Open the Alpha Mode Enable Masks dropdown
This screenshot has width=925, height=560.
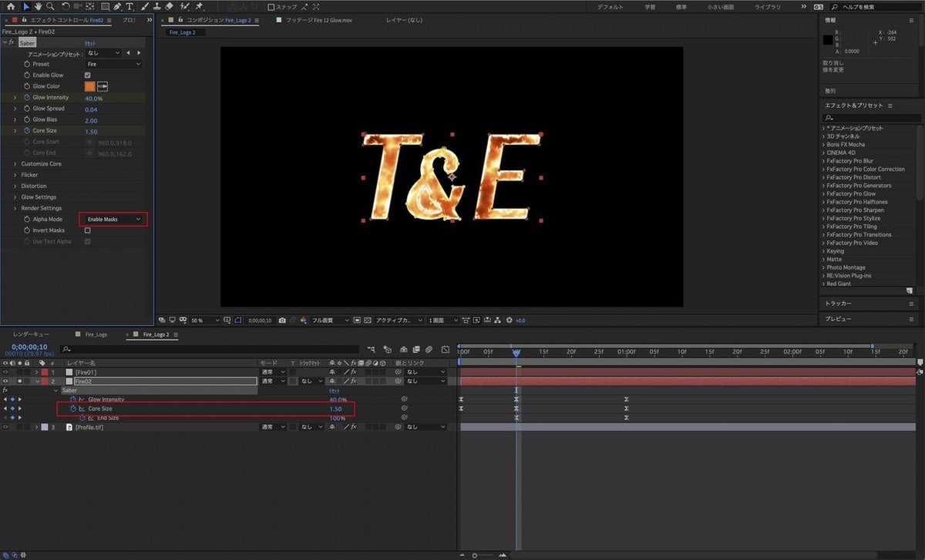click(x=113, y=220)
